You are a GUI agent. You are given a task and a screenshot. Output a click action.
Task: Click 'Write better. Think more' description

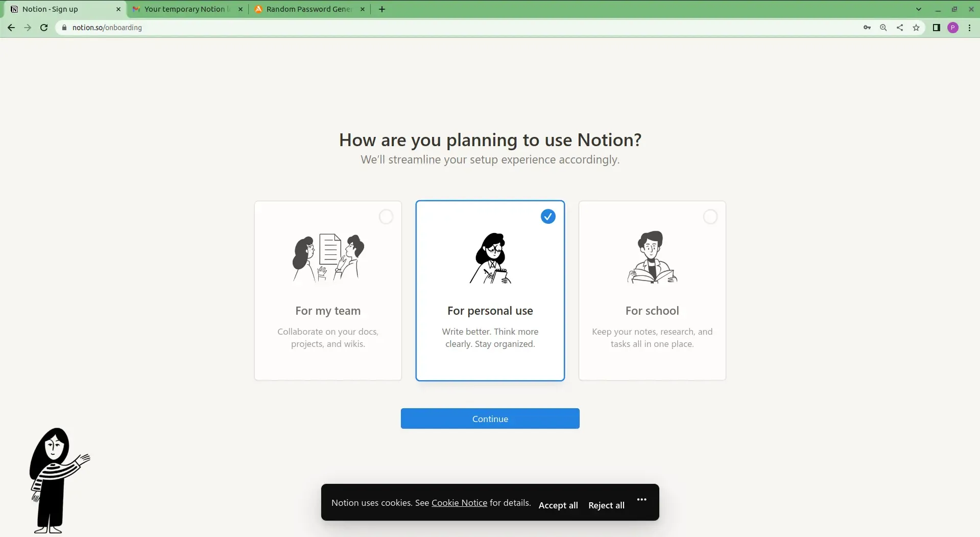(490, 338)
